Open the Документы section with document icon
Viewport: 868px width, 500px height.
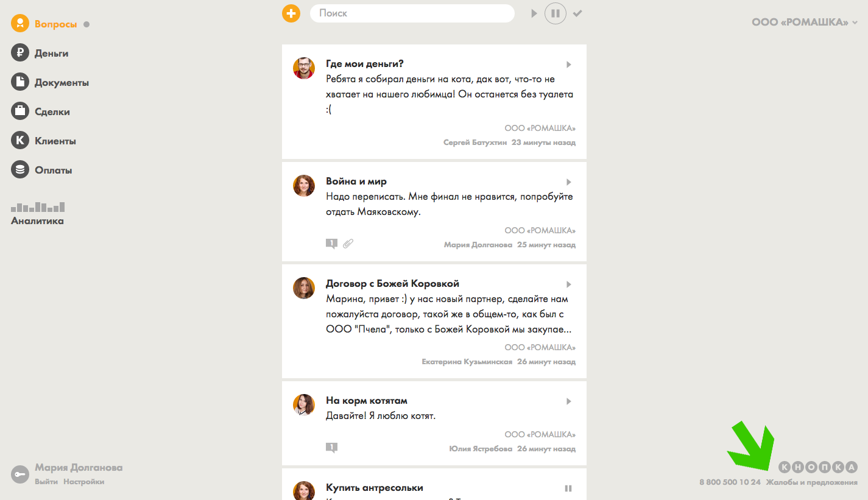[50, 83]
